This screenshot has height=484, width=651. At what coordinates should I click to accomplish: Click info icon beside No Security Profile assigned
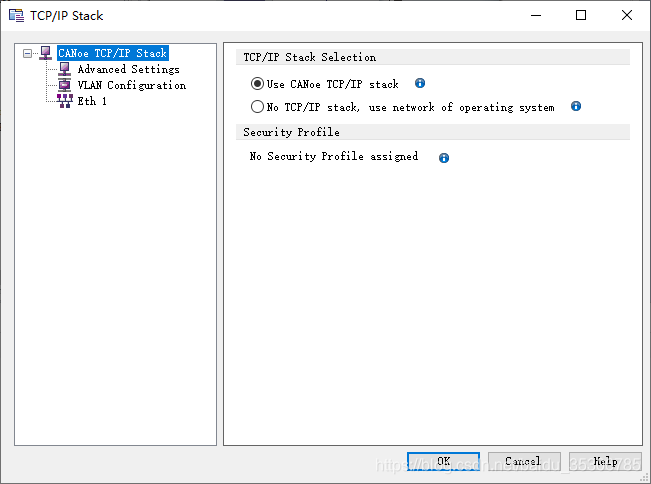pyautogui.click(x=444, y=158)
